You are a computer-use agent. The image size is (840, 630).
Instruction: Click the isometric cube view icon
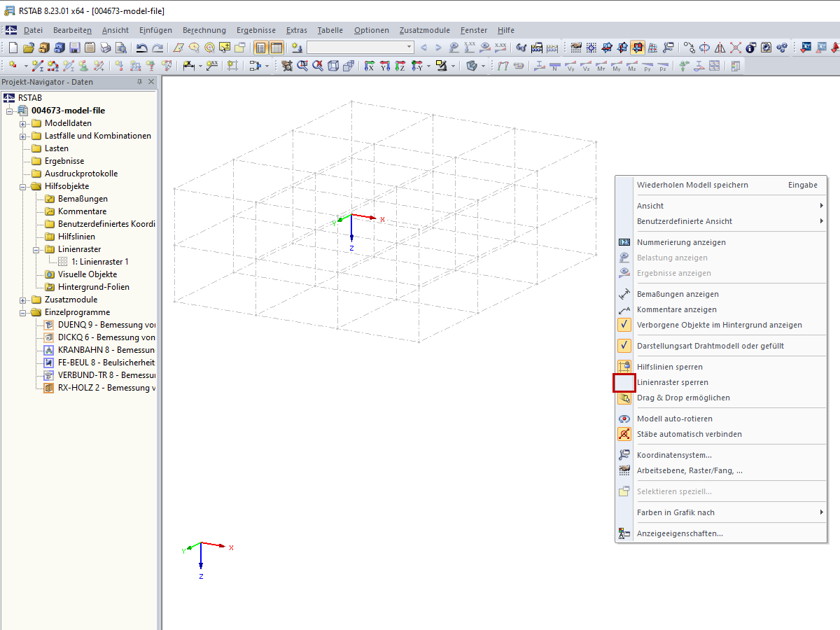pos(333,66)
